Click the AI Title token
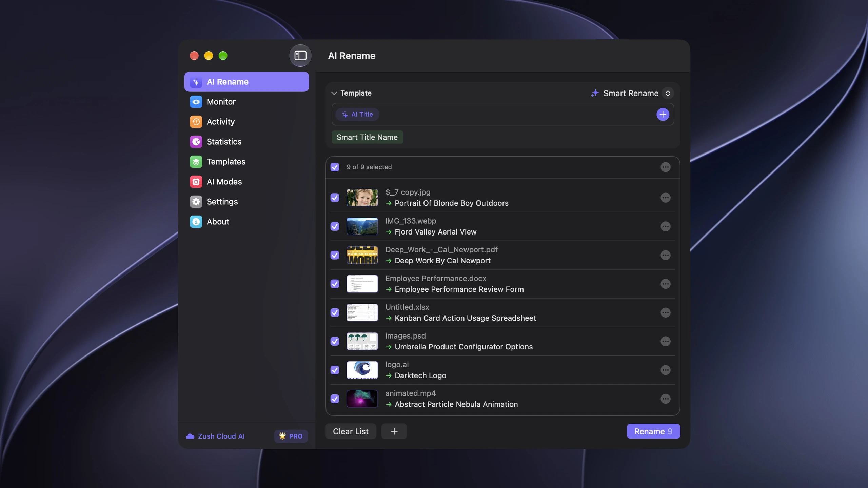The image size is (868, 488). [357, 115]
